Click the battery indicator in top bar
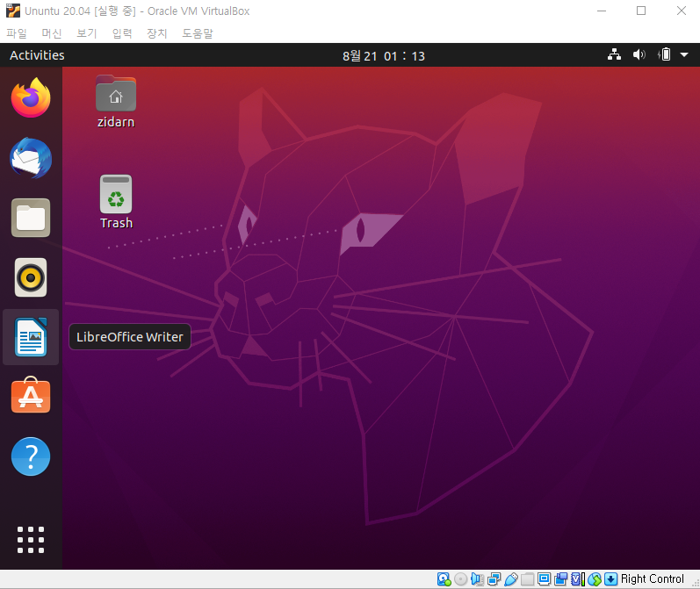 (x=664, y=55)
